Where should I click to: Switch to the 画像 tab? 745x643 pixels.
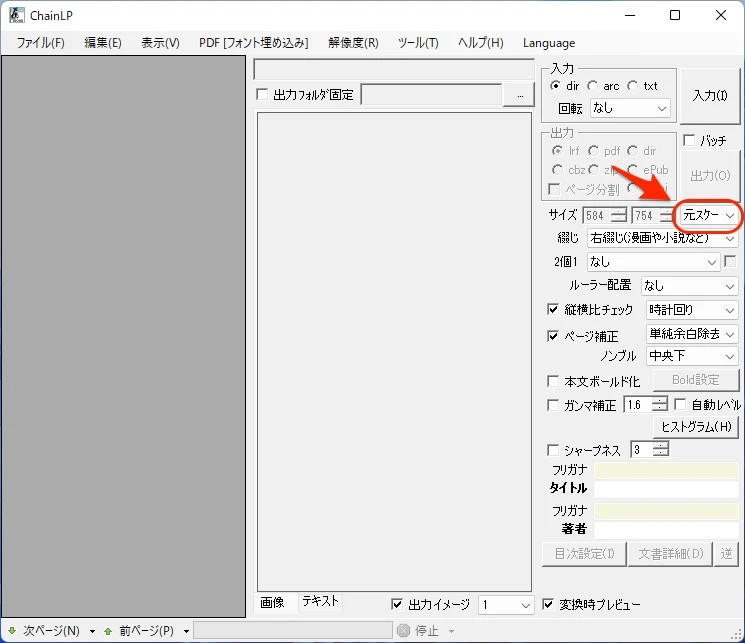coord(272,603)
